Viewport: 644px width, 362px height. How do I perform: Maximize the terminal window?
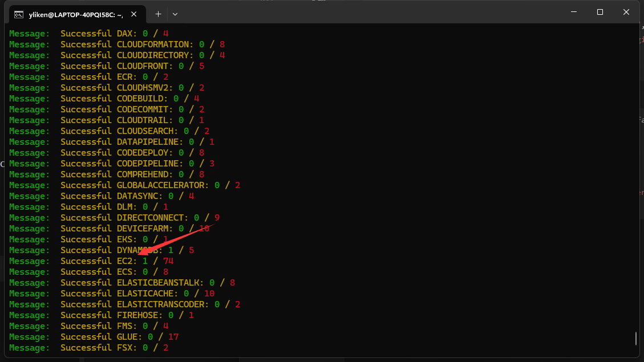click(600, 12)
